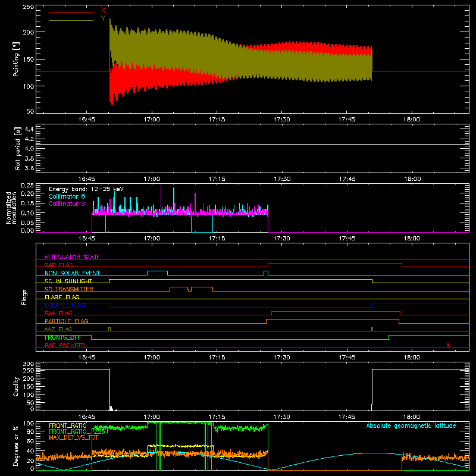The height and width of the screenshot is (476, 476).
Task: Select the SAA_FLAG label
Action: (58, 313)
